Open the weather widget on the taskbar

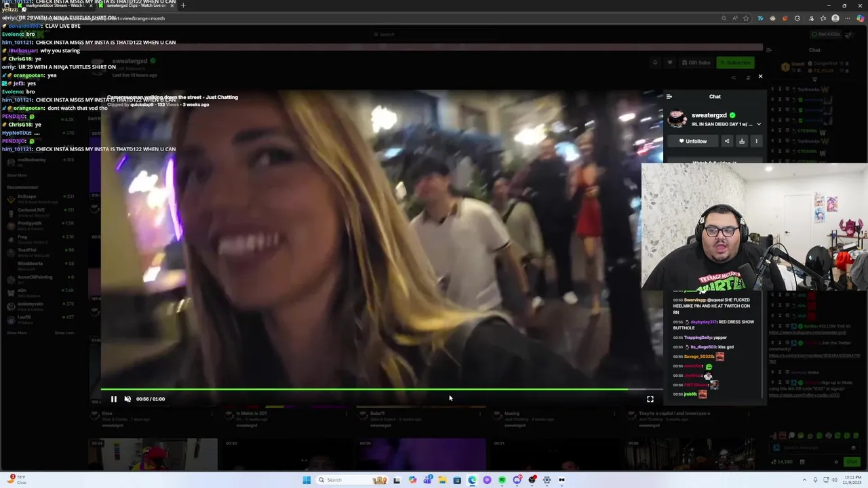pyautogui.click(x=18, y=480)
